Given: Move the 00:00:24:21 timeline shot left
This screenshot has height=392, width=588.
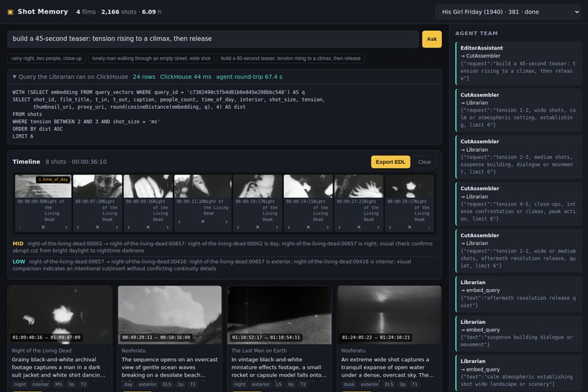Looking at the screenshot, I should click(x=289, y=227).
